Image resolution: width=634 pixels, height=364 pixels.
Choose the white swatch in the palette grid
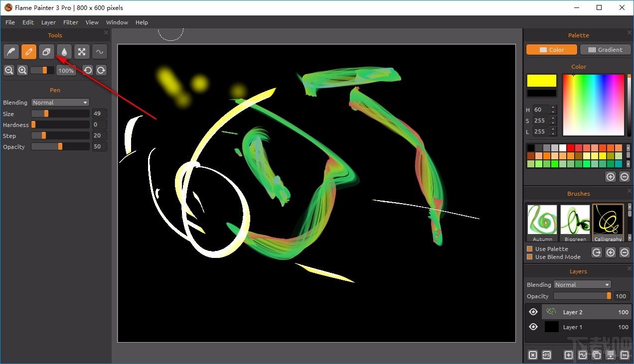[x=563, y=148]
